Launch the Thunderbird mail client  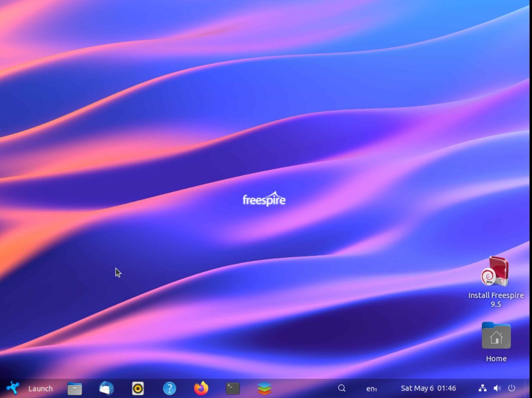(x=106, y=389)
